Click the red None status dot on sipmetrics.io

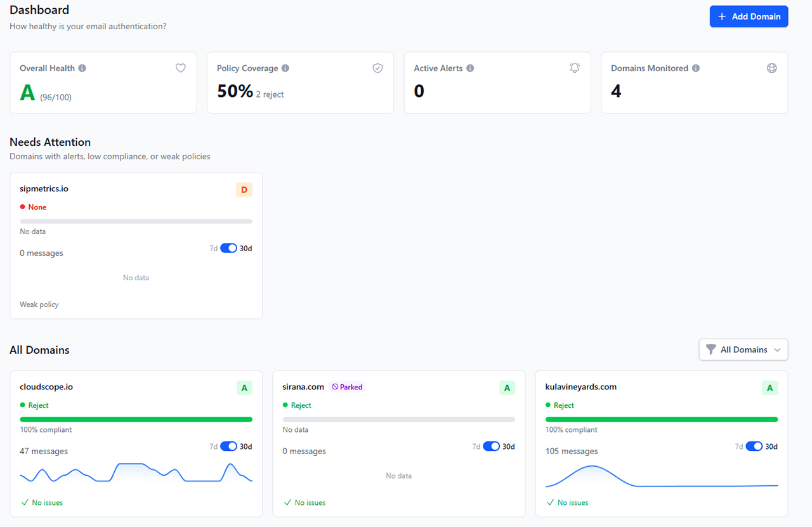(23, 207)
